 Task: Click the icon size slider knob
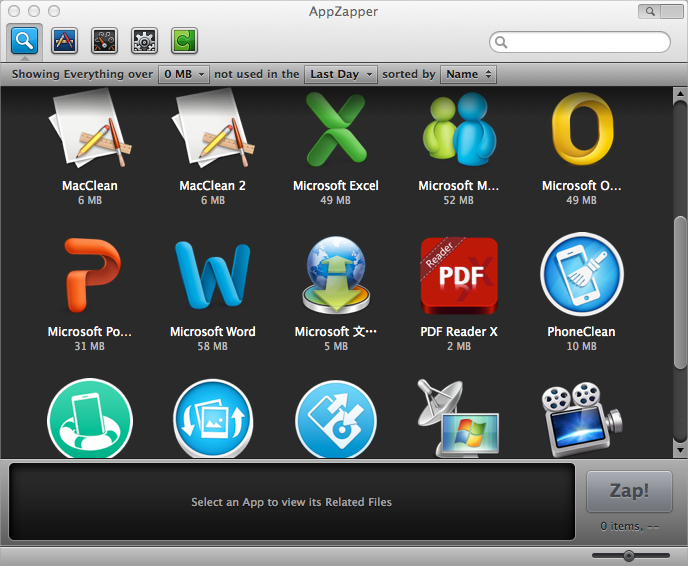pyautogui.click(x=629, y=555)
